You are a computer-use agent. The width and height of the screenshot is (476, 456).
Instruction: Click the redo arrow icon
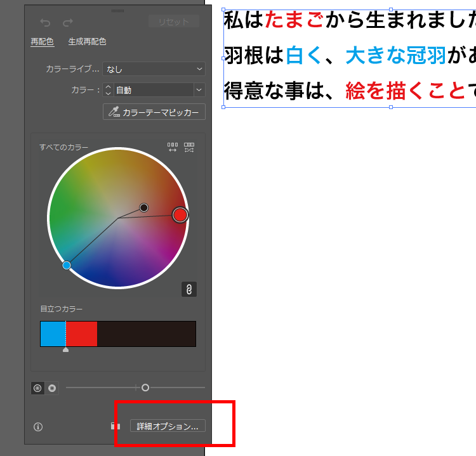pyautogui.click(x=68, y=22)
